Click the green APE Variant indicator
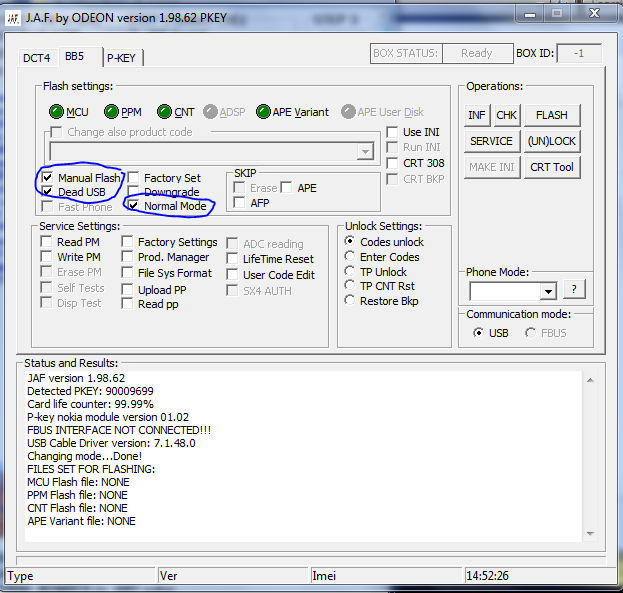This screenshot has height=593, width=623. [263, 112]
